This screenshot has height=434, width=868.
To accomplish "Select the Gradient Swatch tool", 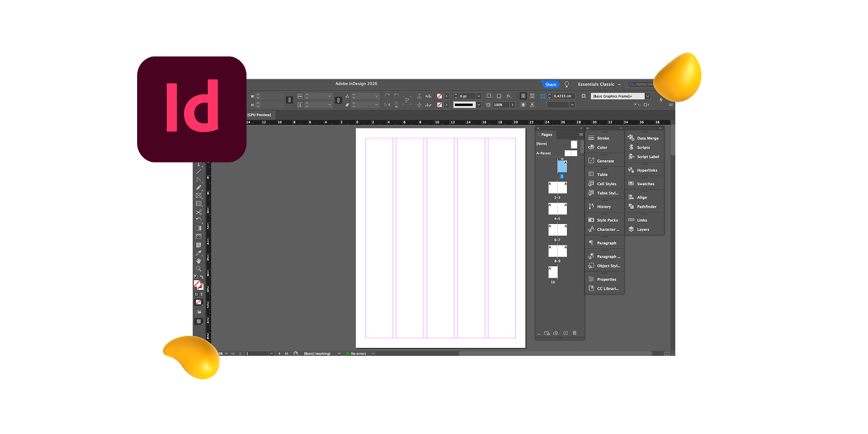I will (198, 228).
